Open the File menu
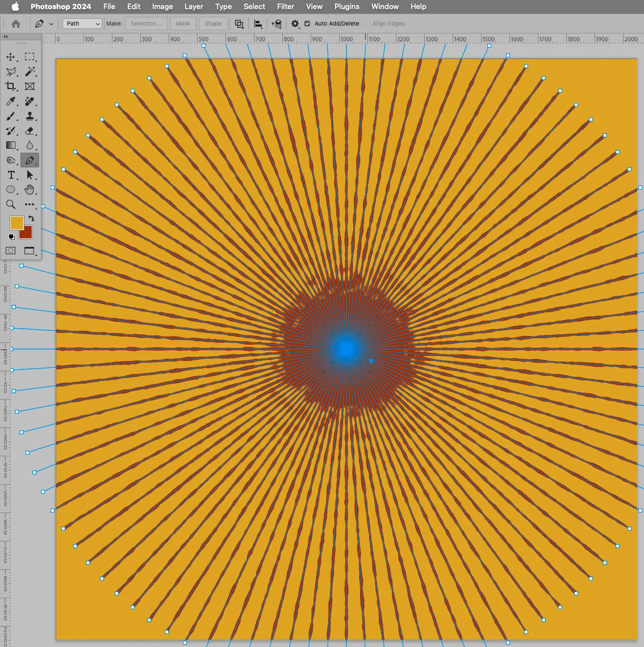 109,7
